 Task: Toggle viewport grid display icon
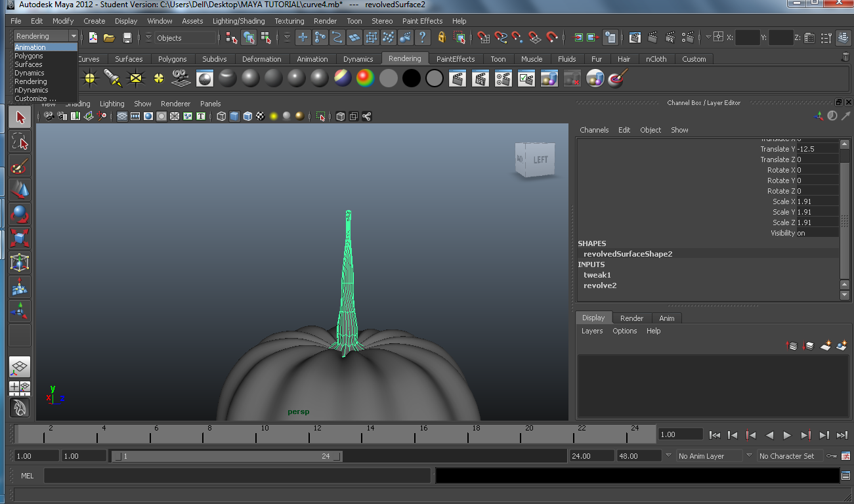click(x=122, y=116)
